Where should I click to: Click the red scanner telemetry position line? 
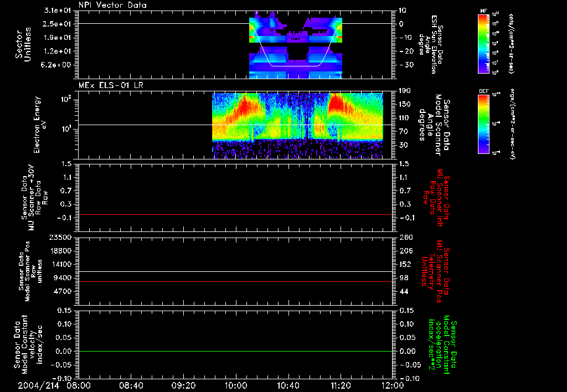[x=235, y=281]
